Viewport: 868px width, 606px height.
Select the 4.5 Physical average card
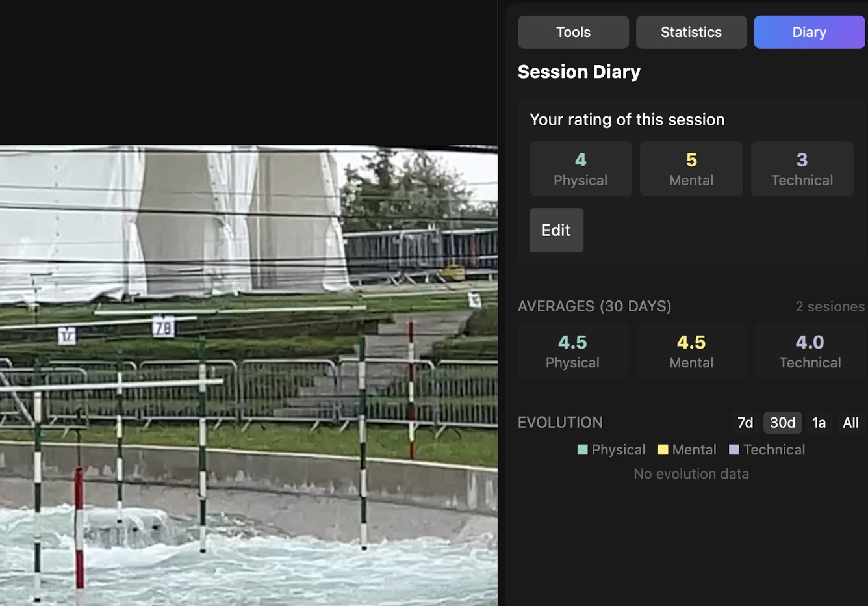[x=572, y=351]
